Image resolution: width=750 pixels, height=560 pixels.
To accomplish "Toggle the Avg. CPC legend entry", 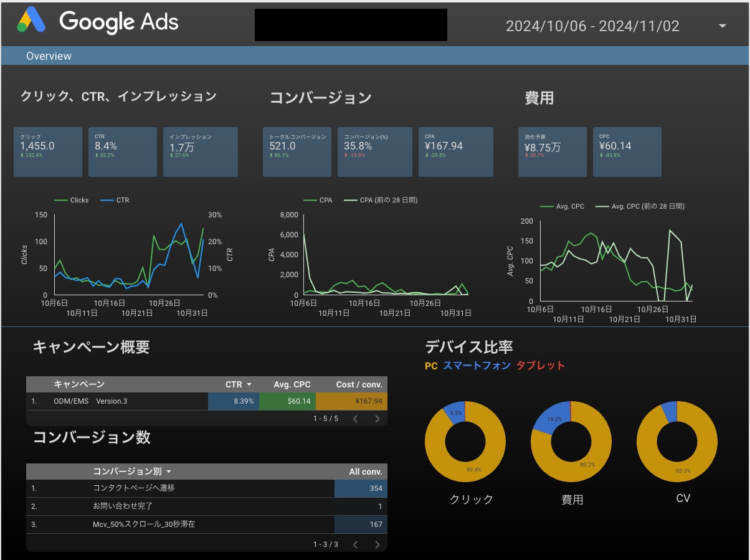I will click(562, 206).
